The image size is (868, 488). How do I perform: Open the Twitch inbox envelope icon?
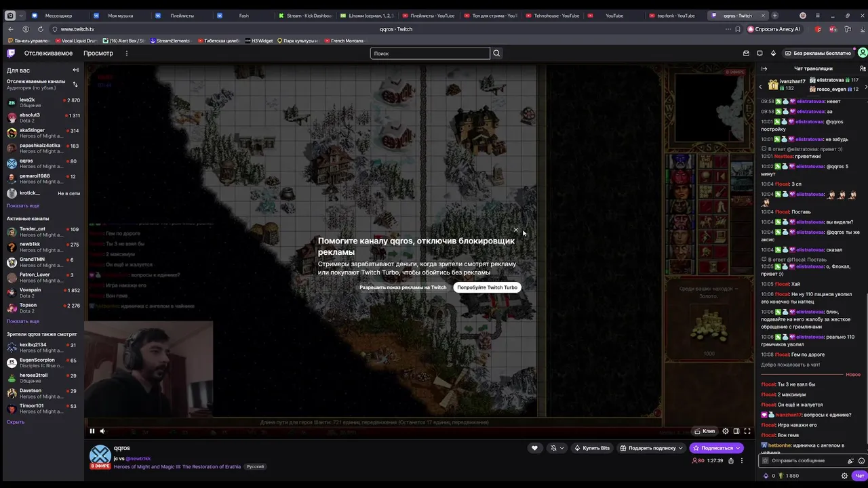pos(746,53)
